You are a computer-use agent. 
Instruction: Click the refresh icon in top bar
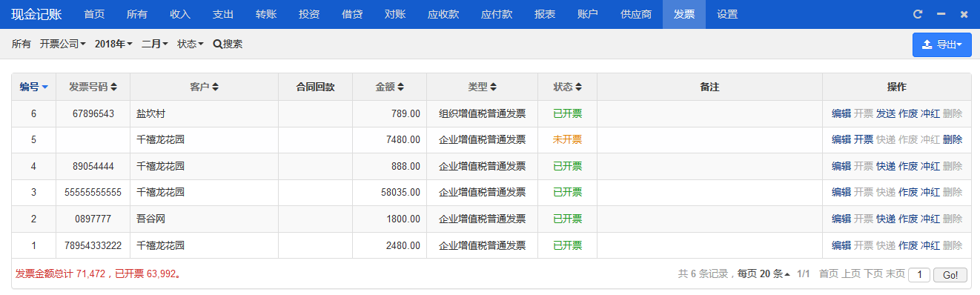pos(918,14)
